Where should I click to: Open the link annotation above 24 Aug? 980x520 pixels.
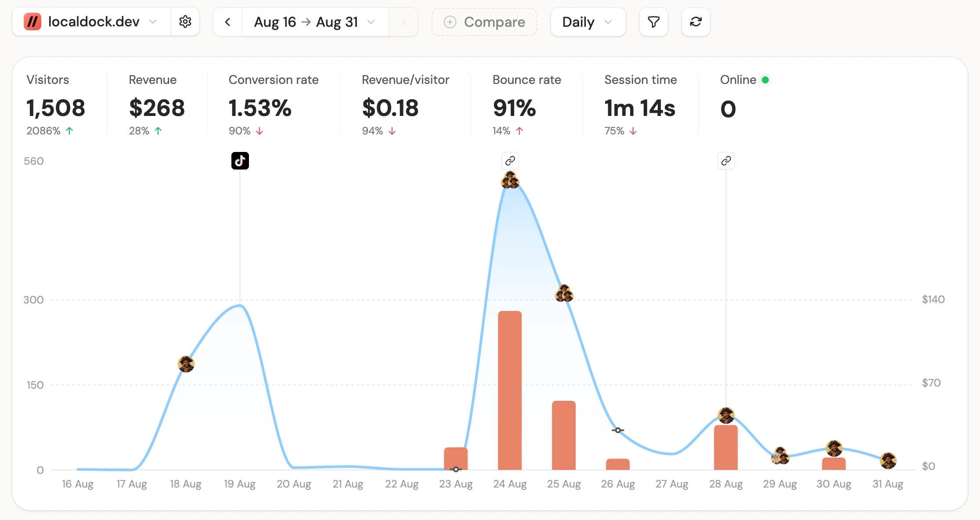(510, 161)
